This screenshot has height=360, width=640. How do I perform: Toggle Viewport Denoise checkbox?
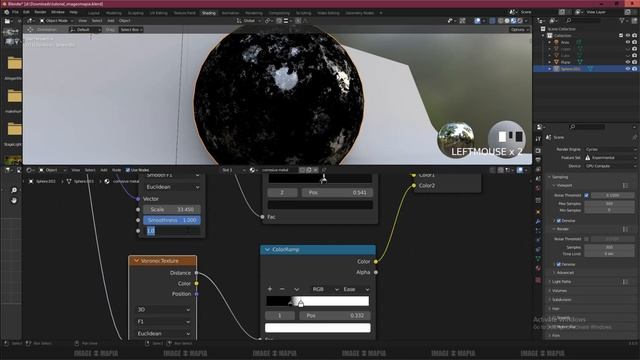pos(559,221)
